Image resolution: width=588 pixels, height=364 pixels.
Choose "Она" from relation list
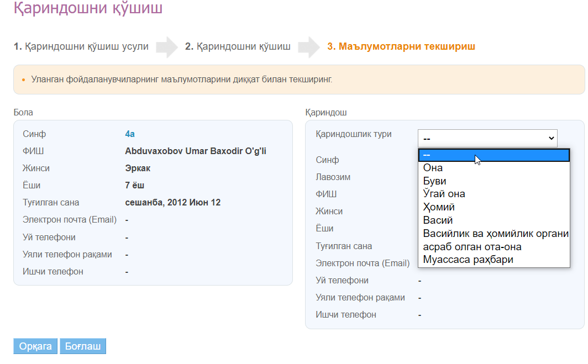click(494, 168)
